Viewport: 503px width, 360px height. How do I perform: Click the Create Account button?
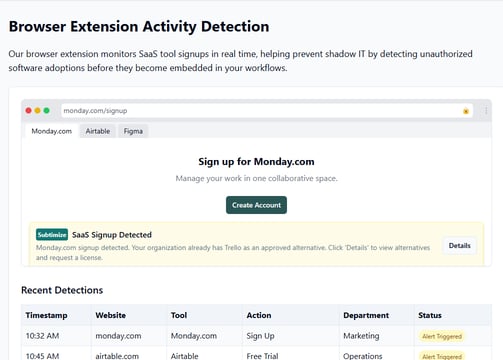256,205
